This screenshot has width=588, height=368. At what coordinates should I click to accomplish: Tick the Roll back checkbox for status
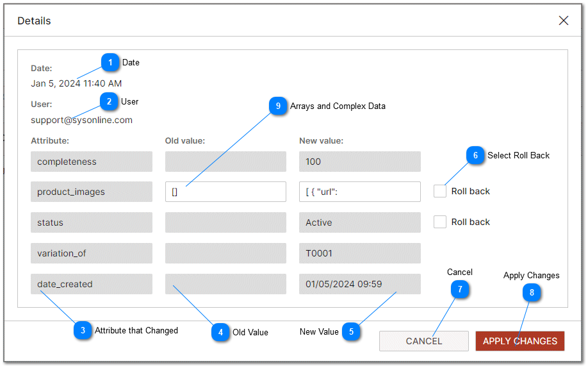[440, 222]
